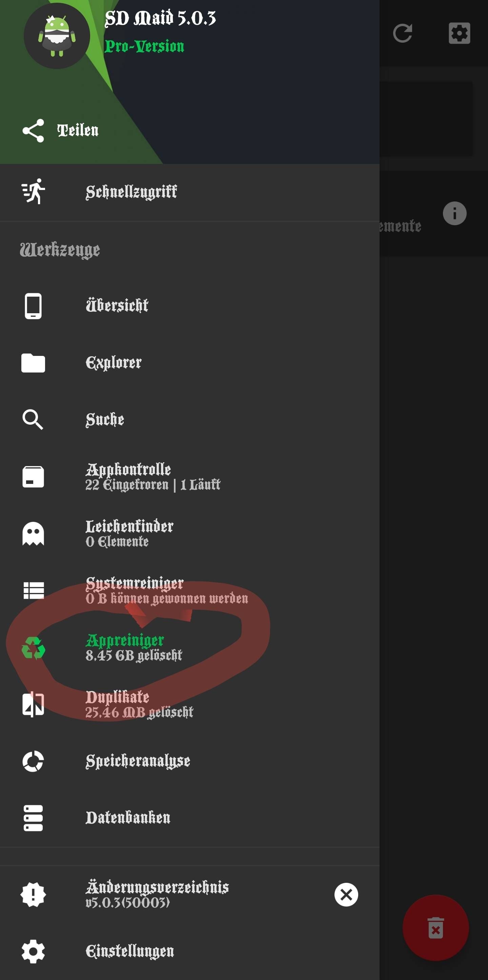Screen dimensions: 488x980
Task: Open Einstellungen settings
Action: [129, 951]
